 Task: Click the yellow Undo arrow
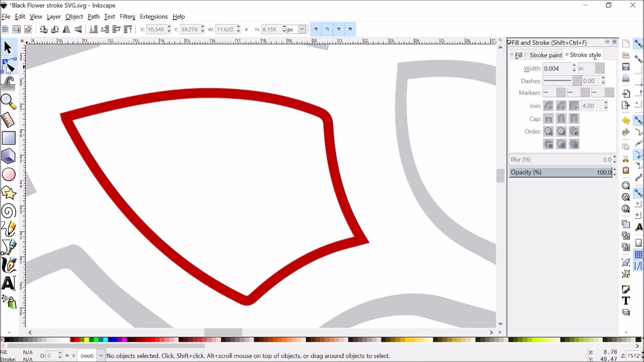[x=626, y=121]
